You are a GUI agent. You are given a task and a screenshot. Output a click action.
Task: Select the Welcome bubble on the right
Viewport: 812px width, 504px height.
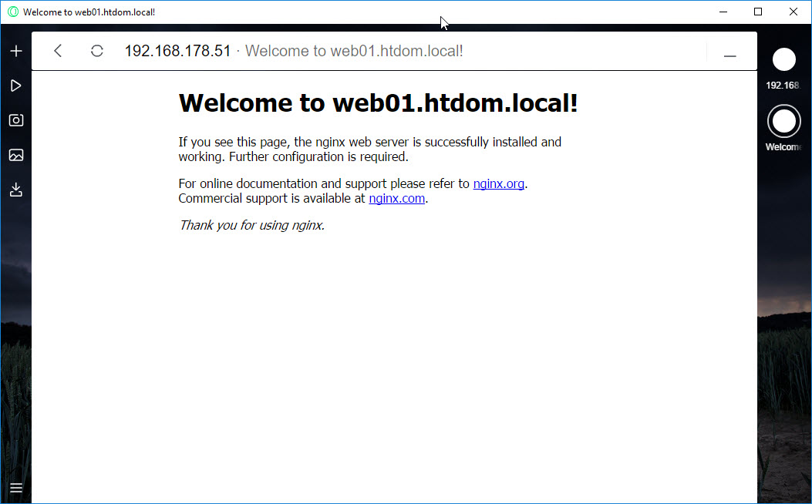[783, 122]
